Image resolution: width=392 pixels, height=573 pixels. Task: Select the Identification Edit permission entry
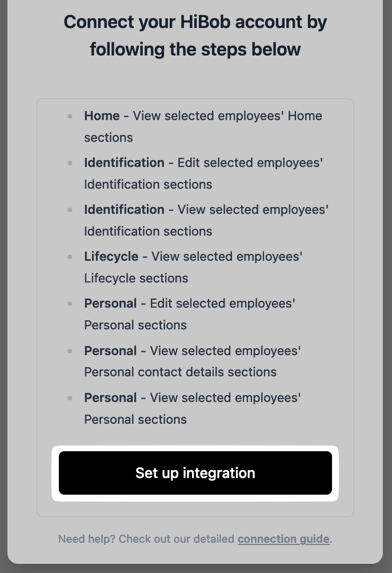click(x=203, y=173)
